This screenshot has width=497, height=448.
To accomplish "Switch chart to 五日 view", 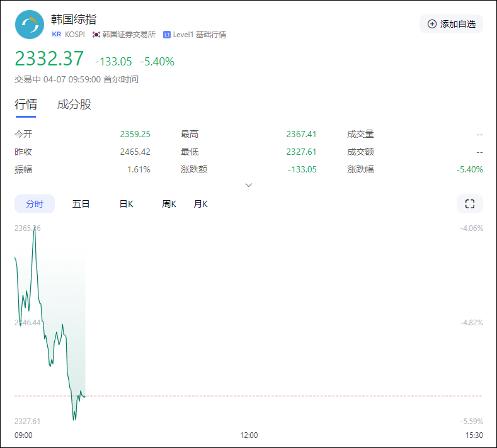I will click(81, 204).
